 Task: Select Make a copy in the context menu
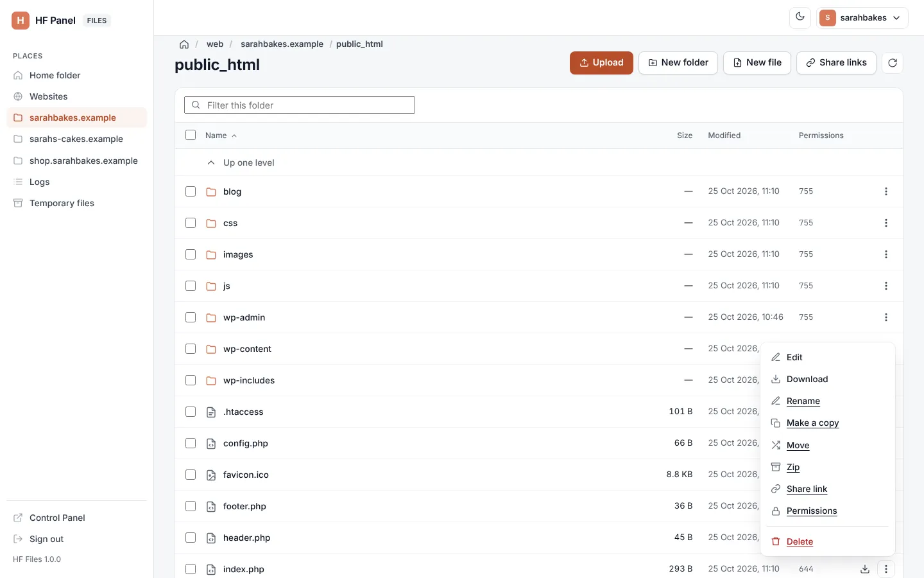(828, 423)
